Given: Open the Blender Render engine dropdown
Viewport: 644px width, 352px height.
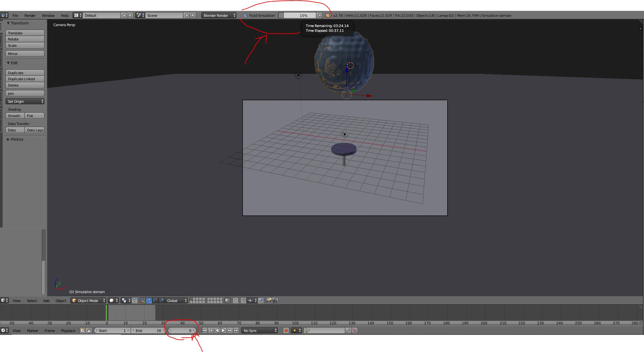Looking at the screenshot, I should point(219,15).
